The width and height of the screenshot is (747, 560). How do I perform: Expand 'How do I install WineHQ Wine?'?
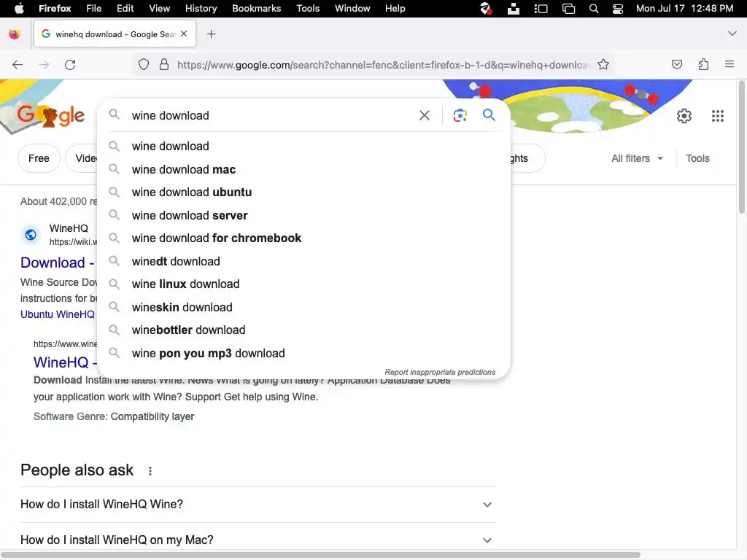coord(258,505)
